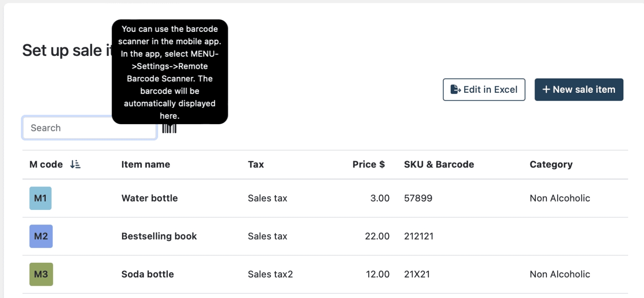Screen dimensions: 644x298
Task: Click Sales tax2 for Soda bottle
Action: 270,274
